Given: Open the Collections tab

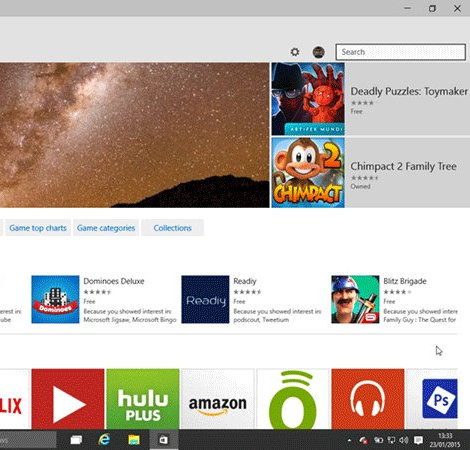Looking at the screenshot, I should tap(172, 228).
